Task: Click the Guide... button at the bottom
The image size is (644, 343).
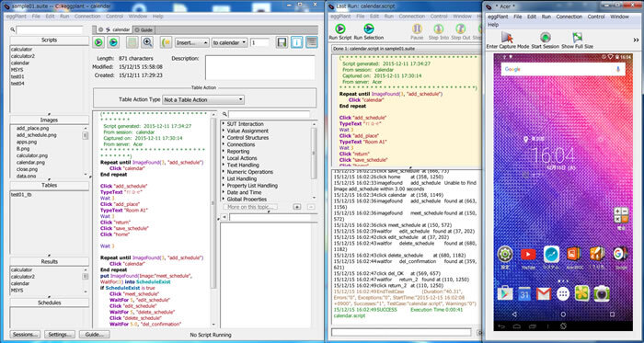Action: point(94,335)
